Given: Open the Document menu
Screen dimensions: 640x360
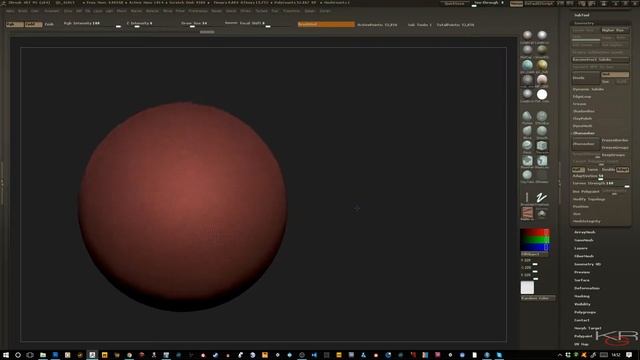Looking at the screenshot, I should click(x=51, y=11).
